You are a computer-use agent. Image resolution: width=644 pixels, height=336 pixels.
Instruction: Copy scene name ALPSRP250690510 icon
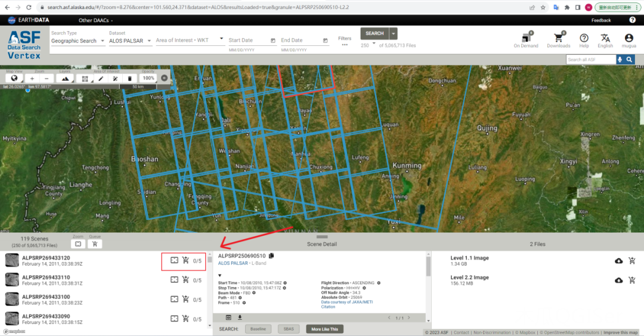[271, 256]
